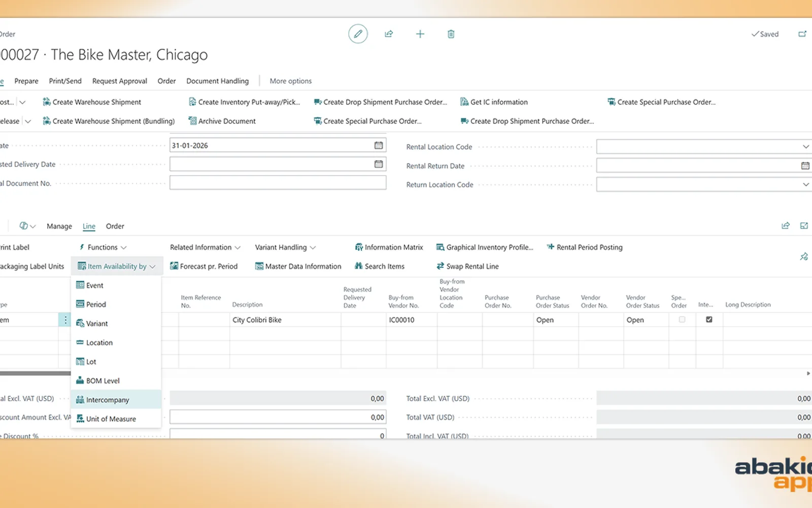Expand Return Location Code dropdown
This screenshot has height=508, width=812.
[x=805, y=184]
